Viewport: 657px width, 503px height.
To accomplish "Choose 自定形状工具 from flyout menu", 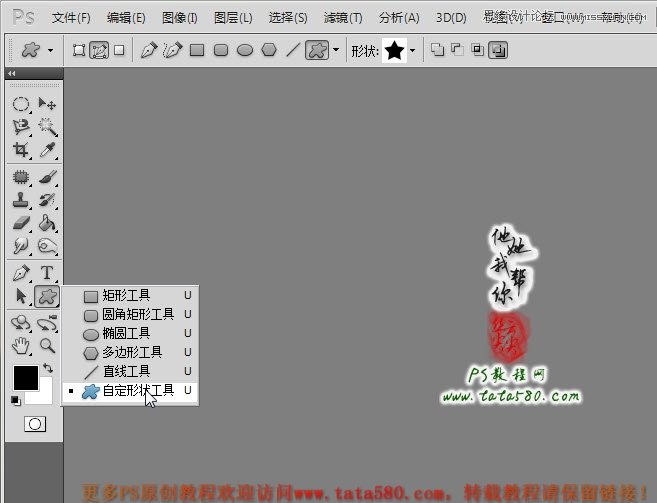I will pyautogui.click(x=130, y=391).
